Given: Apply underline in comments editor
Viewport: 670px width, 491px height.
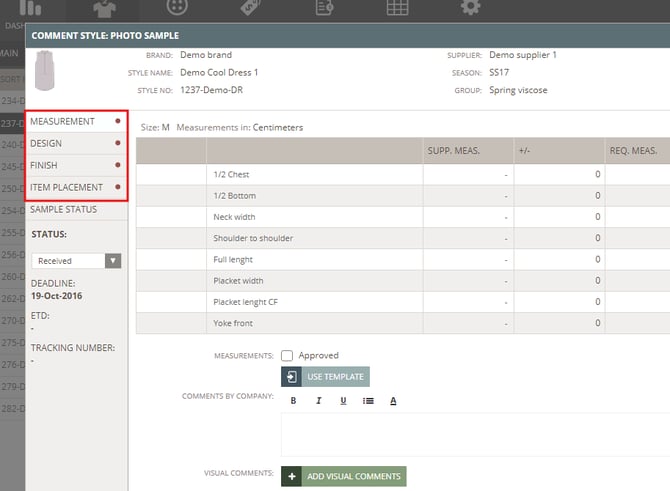Looking at the screenshot, I should point(343,401).
